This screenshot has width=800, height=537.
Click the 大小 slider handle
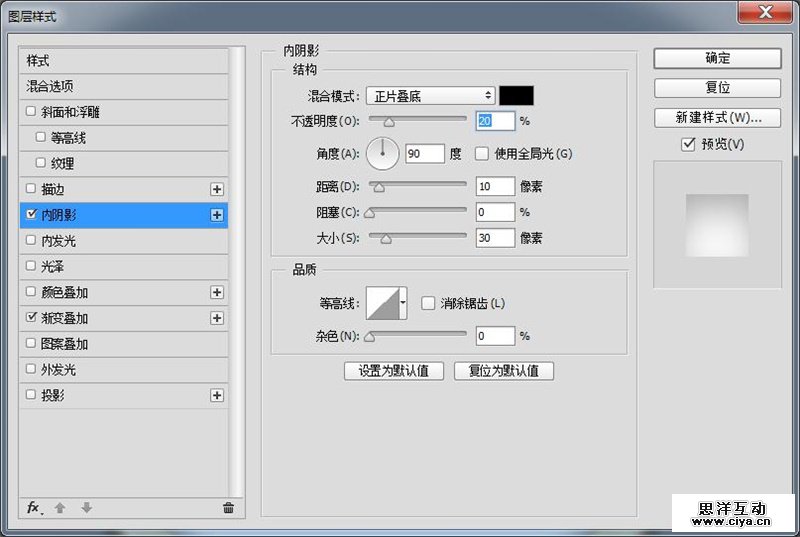(386, 239)
